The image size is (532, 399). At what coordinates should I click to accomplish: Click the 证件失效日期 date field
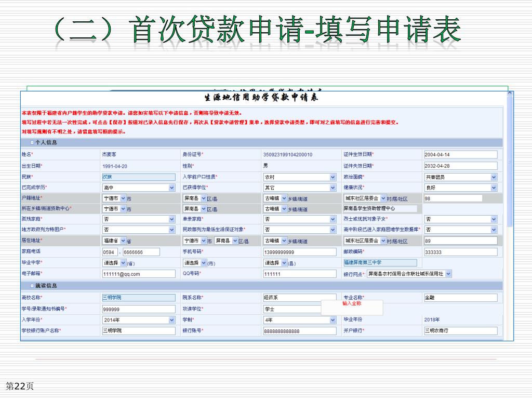[x=461, y=166]
